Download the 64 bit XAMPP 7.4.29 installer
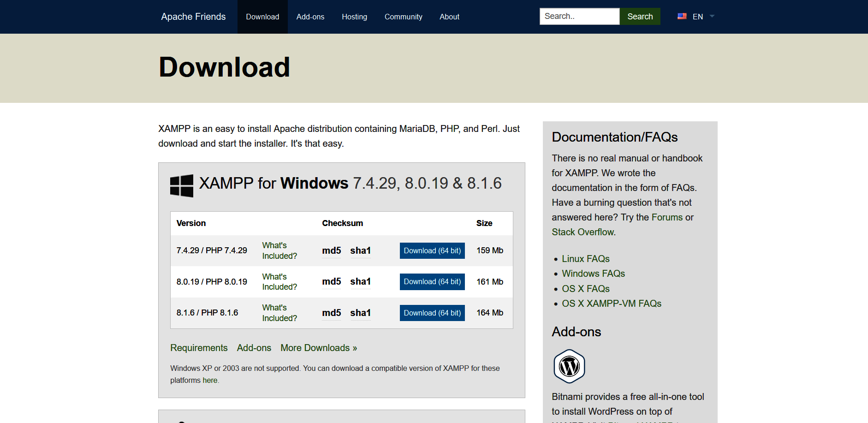Image resolution: width=868 pixels, height=423 pixels. [x=432, y=250]
